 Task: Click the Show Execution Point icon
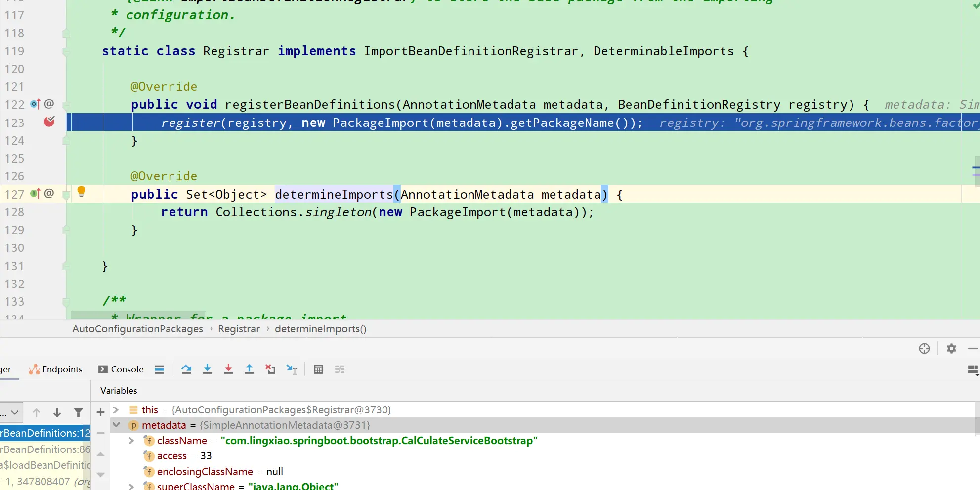pyautogui.click(x=159, y=369)
